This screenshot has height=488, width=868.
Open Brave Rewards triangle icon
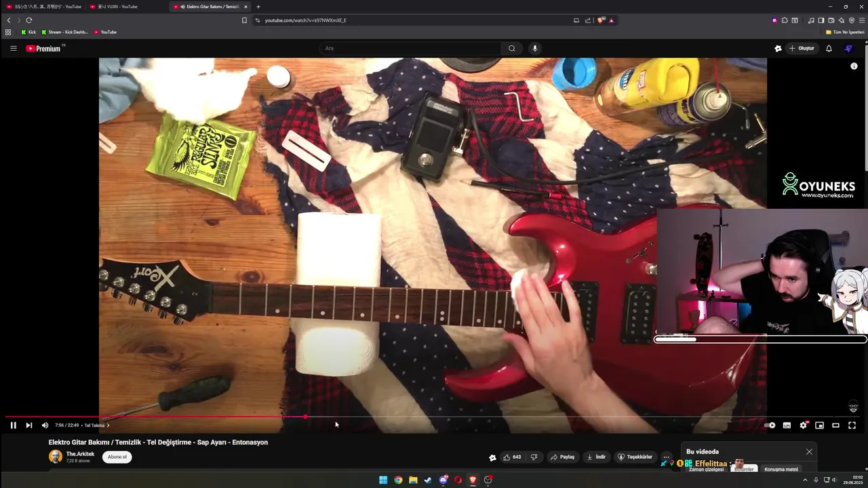point(611,20)
